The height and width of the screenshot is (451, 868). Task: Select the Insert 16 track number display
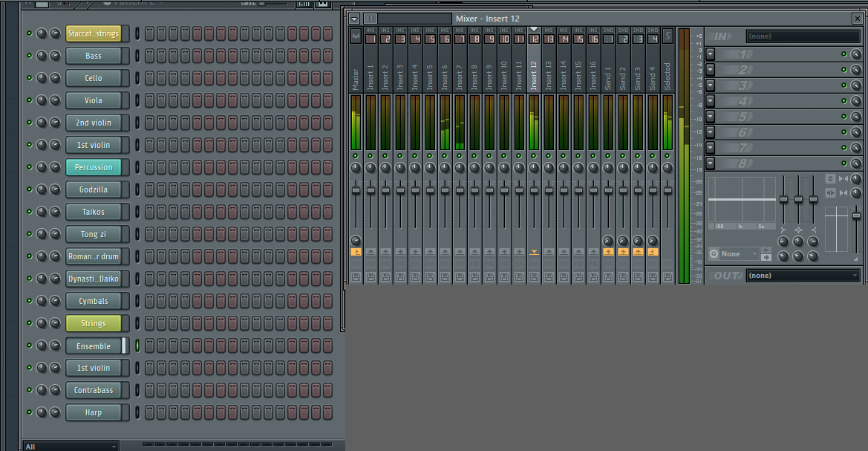pos(593,39)
